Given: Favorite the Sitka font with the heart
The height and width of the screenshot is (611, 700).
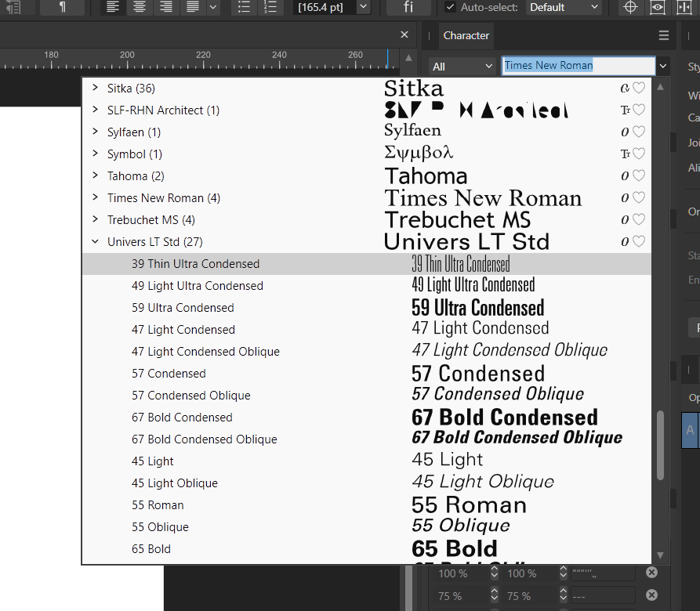Looking at the screenshot, I should tap(639, 88).
